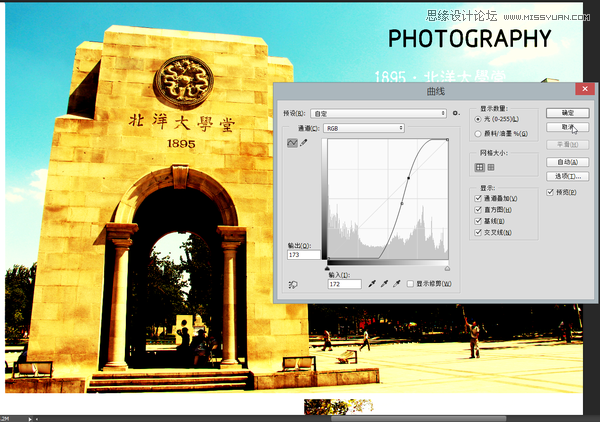Focus the output (输出) value field 173

coord(304,255)
